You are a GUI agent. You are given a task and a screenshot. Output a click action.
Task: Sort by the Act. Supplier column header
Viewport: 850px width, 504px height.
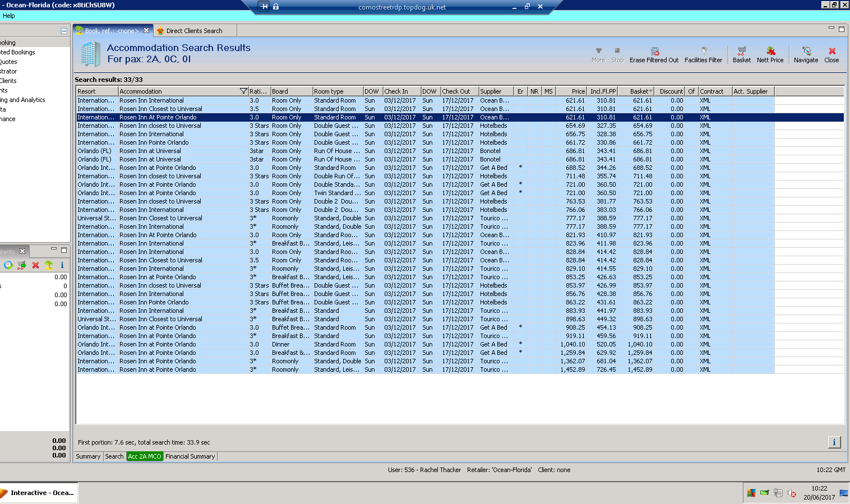pos(753,91)
